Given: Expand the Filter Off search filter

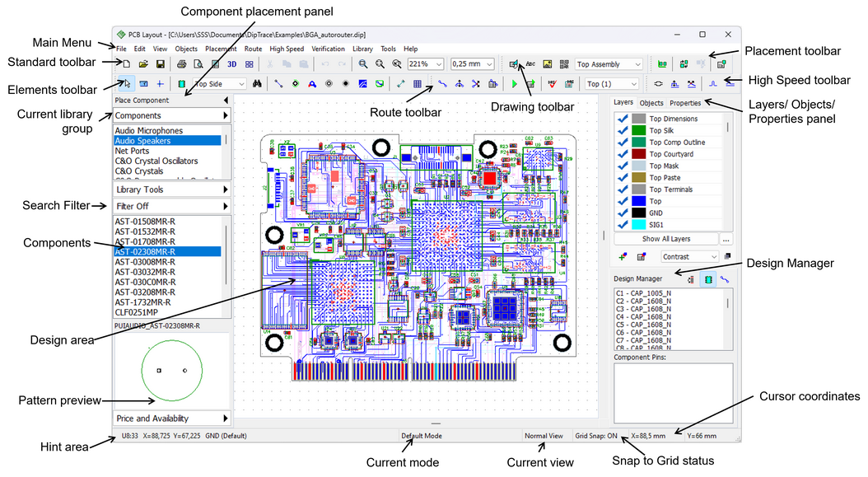Looking at the screenshot, I should (171, 206).
